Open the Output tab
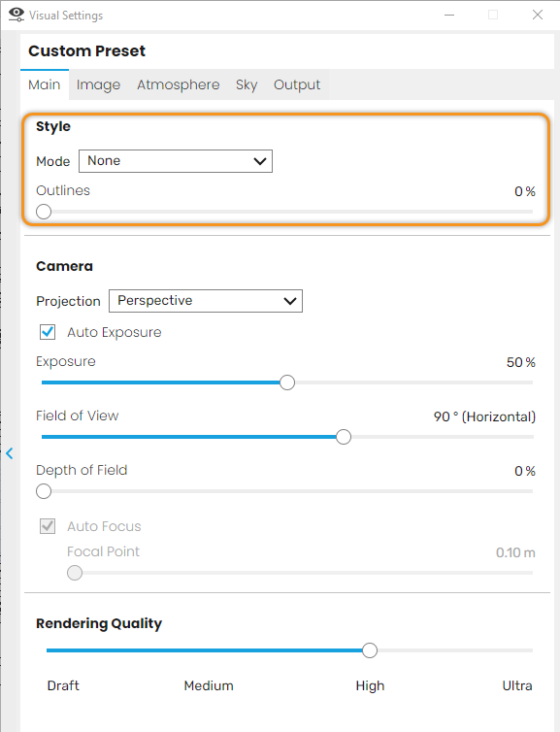 (x=297, y=85)
